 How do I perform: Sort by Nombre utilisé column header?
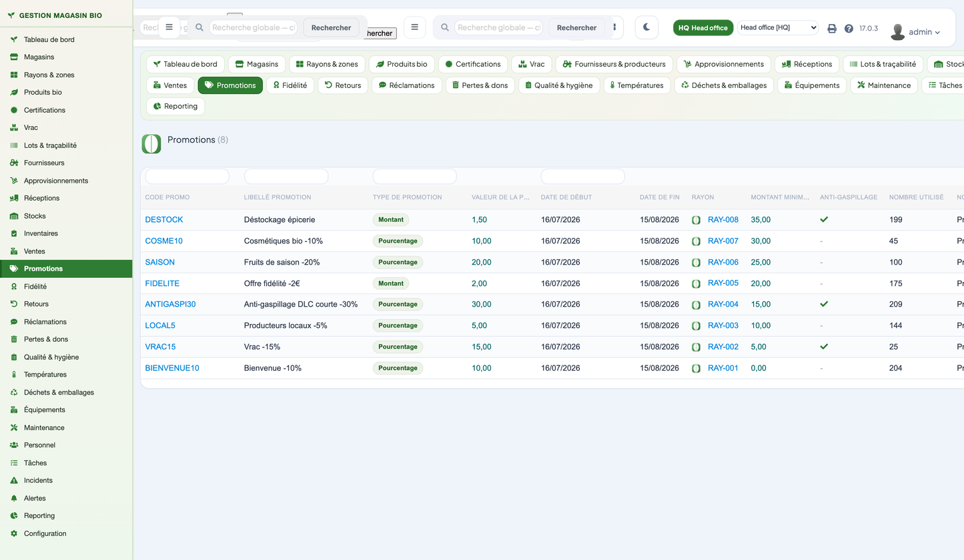tap(917, 197)
